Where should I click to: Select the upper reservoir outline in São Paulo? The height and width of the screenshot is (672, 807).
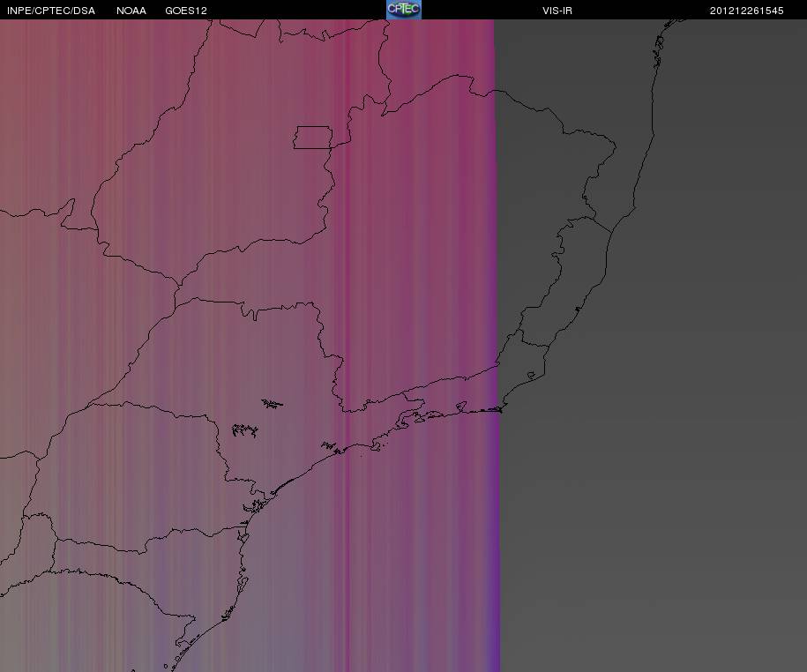tap(272, 404)
